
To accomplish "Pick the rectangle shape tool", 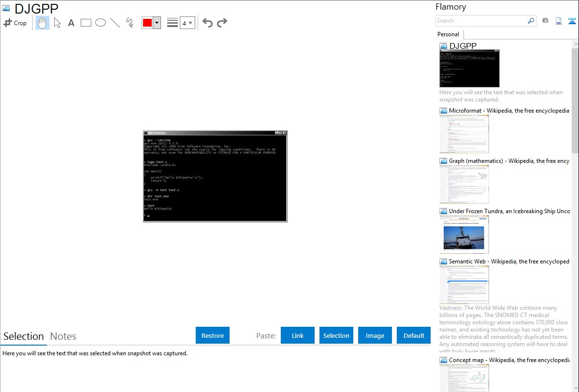I will point(86,23).
